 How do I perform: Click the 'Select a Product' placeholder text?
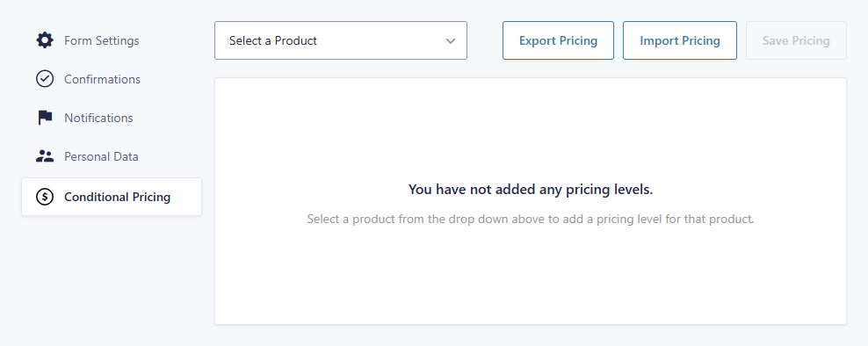click(273, 40)
